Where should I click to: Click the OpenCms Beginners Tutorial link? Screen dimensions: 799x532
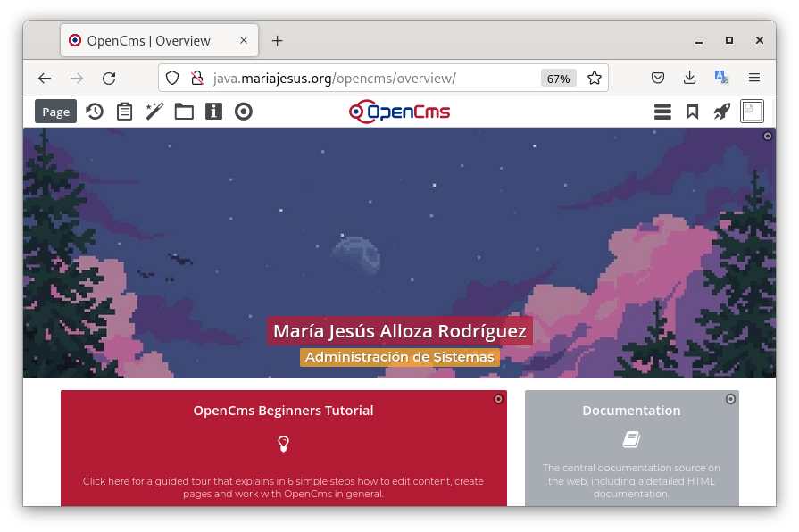coord(283,411)
